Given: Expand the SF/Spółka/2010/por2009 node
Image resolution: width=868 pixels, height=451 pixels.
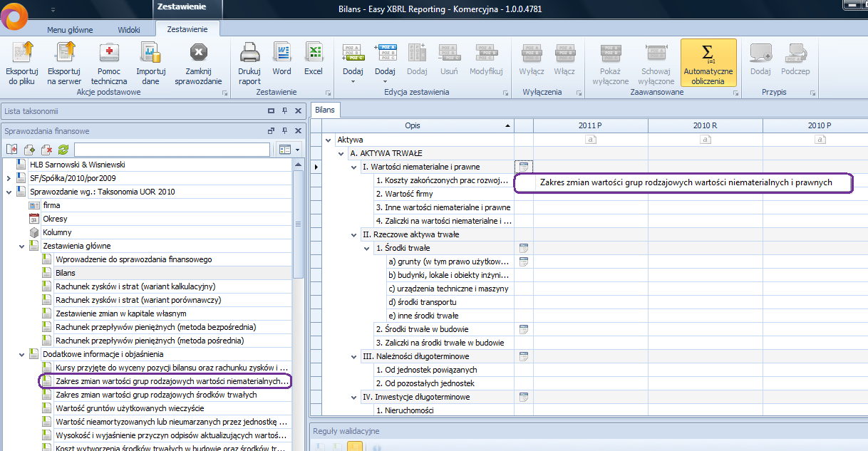Looking at the screenshot, I should [9, 178].
